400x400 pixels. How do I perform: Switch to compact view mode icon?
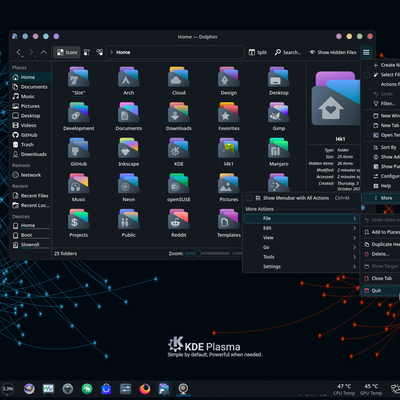tap(87, 52)
